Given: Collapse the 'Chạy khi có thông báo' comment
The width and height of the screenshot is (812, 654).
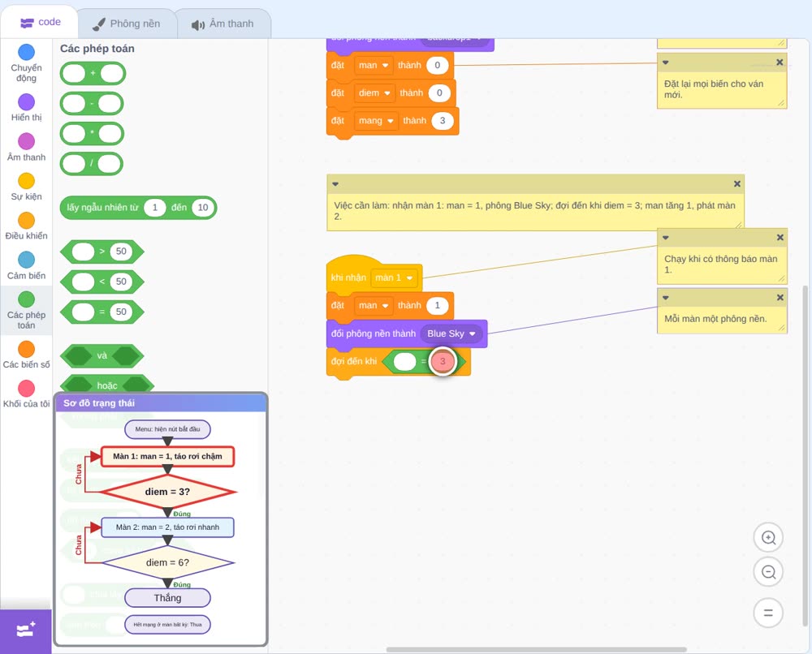Looking at the screenshot, I should (x=666, y=238).
